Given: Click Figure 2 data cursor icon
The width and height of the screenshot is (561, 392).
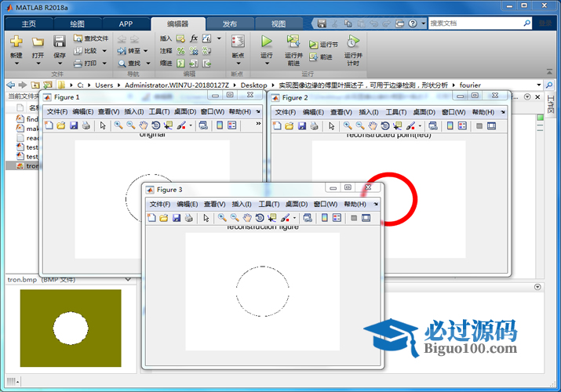Looking at the screenshot, I should (x=398, y=125).
